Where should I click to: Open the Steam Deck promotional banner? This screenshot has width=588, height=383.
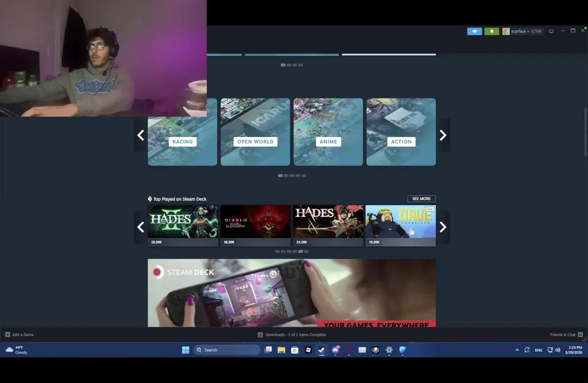coord(292,293)
